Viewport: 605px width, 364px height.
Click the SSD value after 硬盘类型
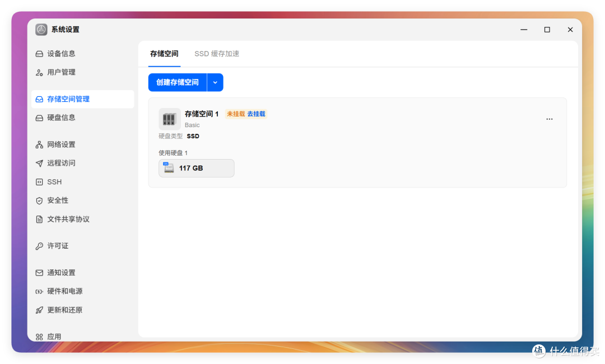click(x=193, y=136)
